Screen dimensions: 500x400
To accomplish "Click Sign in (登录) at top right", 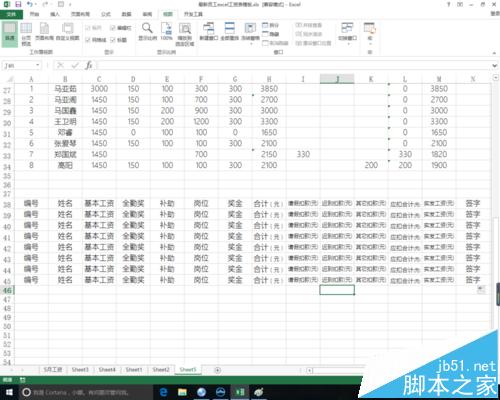I will (495, 14).
